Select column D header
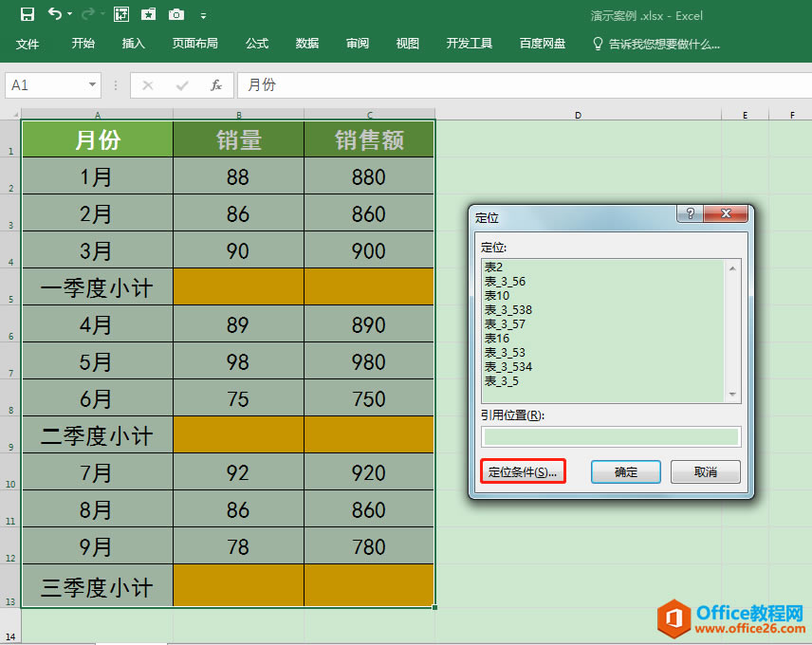Viewport: 812px width, 645px height. tap(578, 115)
